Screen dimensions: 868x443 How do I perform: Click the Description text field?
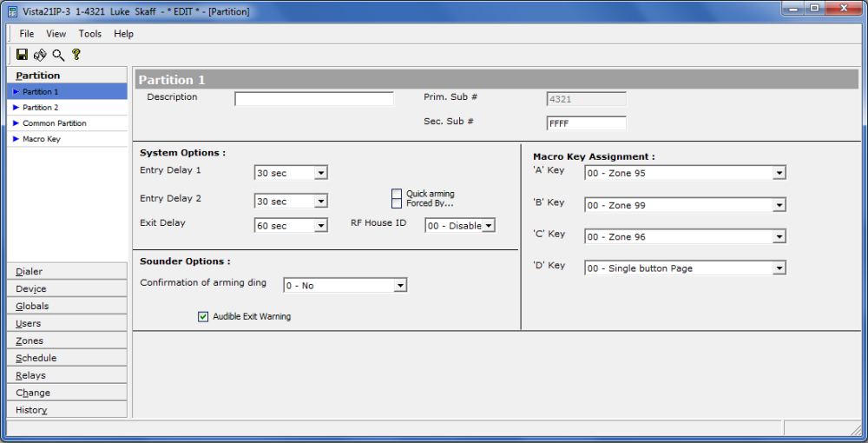pos(314,99)
